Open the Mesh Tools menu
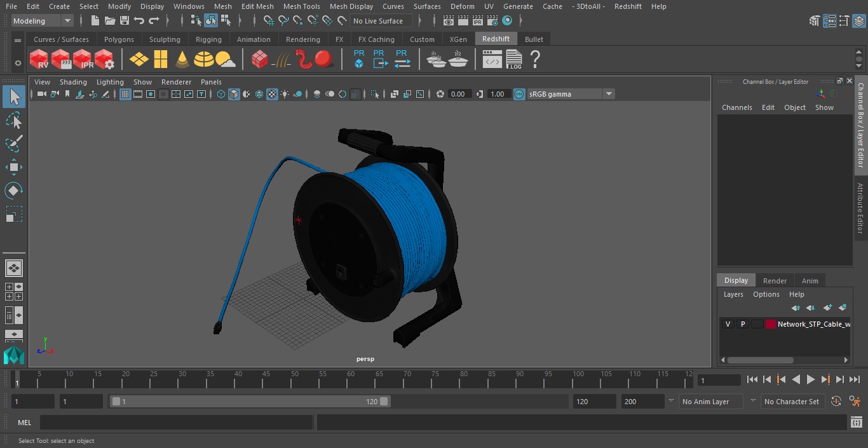Viewport: 868px width, 448px height. click(301, 6)
